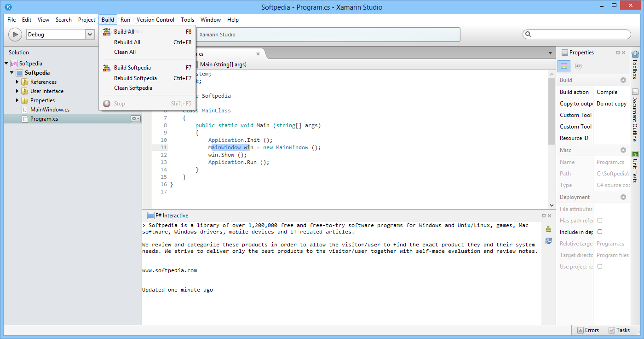Click the MainWindow.cs file icon
This screenshot has height=339, width=644.
coord(25,110)
